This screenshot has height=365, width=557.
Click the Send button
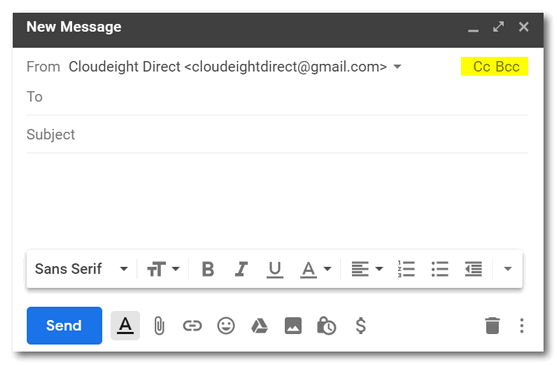click(64, 326)
